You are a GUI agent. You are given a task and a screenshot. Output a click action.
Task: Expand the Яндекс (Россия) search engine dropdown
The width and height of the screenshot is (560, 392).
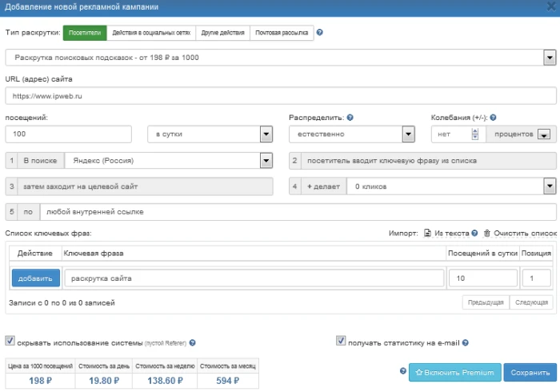(266, 160)
